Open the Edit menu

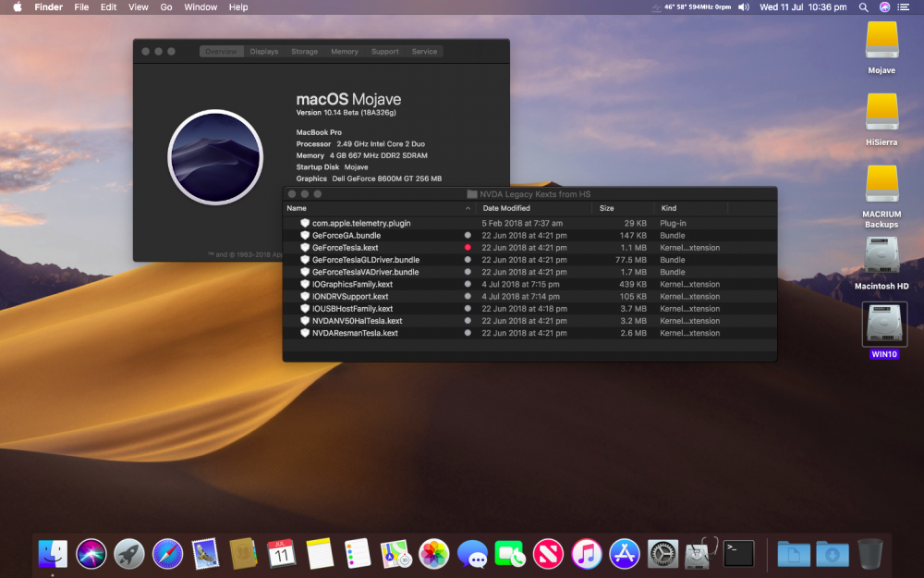tap(108, 7)
